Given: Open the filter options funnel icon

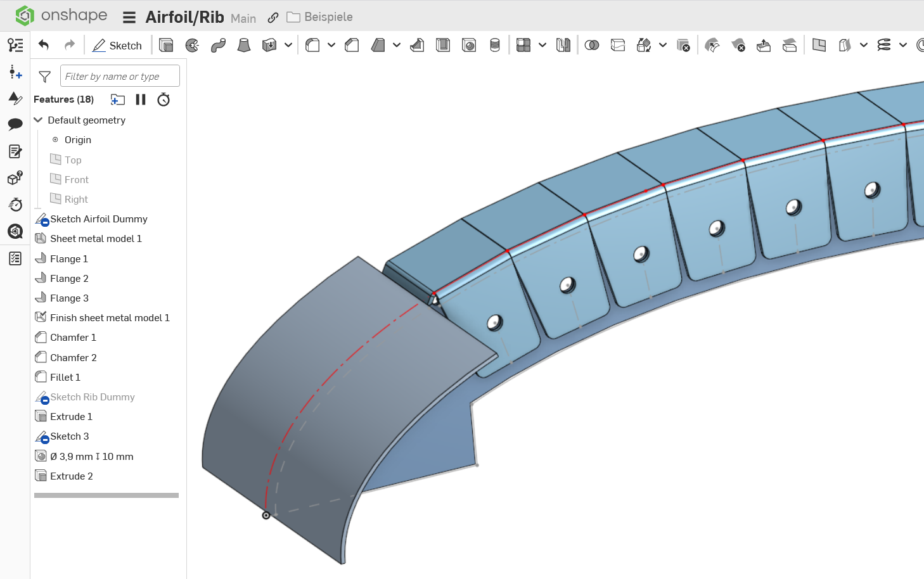Looking at the screenshot, I should [44, 77].
